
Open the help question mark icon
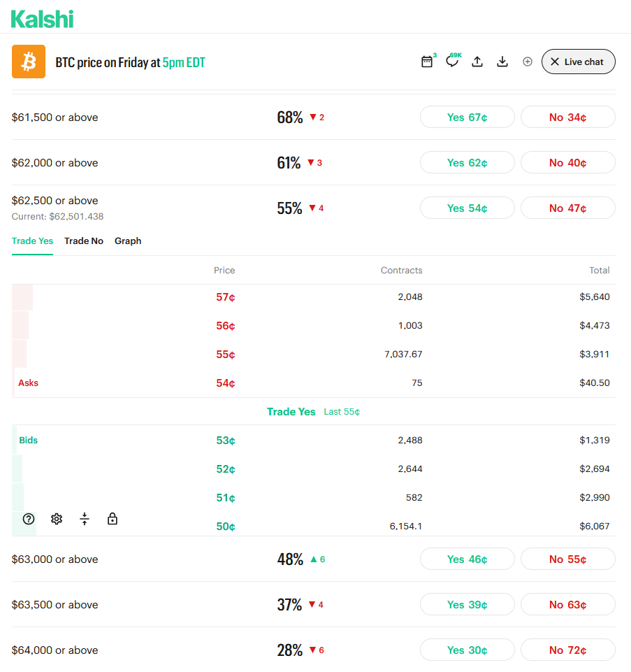click(29, 519)
